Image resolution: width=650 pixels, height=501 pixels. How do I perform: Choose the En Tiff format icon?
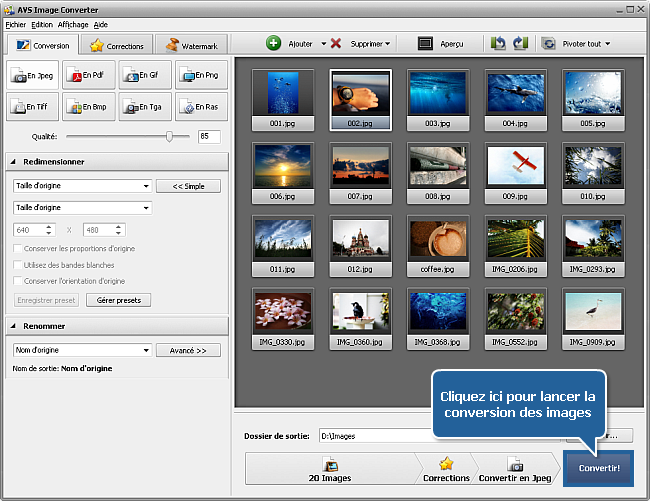pos(32,106)
